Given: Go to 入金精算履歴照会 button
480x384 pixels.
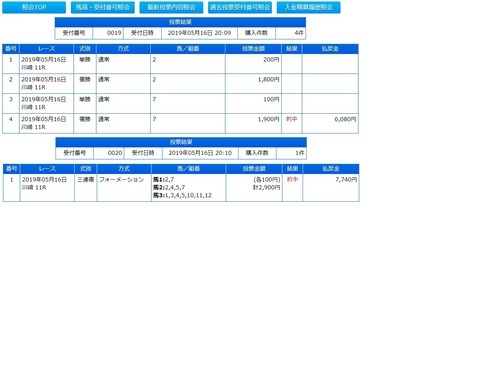Looking at the screenshot, I should coord(309,7).
